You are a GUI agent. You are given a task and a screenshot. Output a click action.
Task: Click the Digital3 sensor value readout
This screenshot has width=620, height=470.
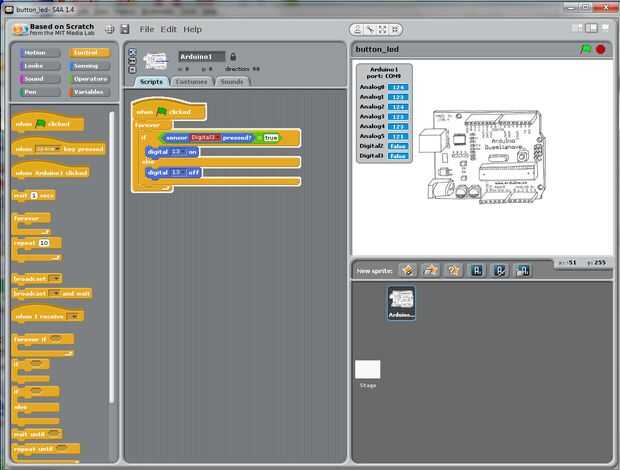[398, 156]
